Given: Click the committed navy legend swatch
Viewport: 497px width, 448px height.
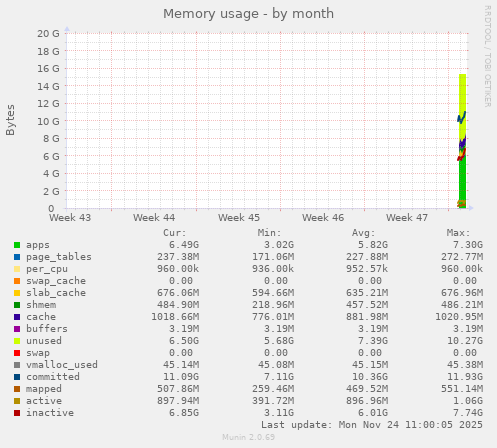Looking at the screenshot, I should point(17,377).
